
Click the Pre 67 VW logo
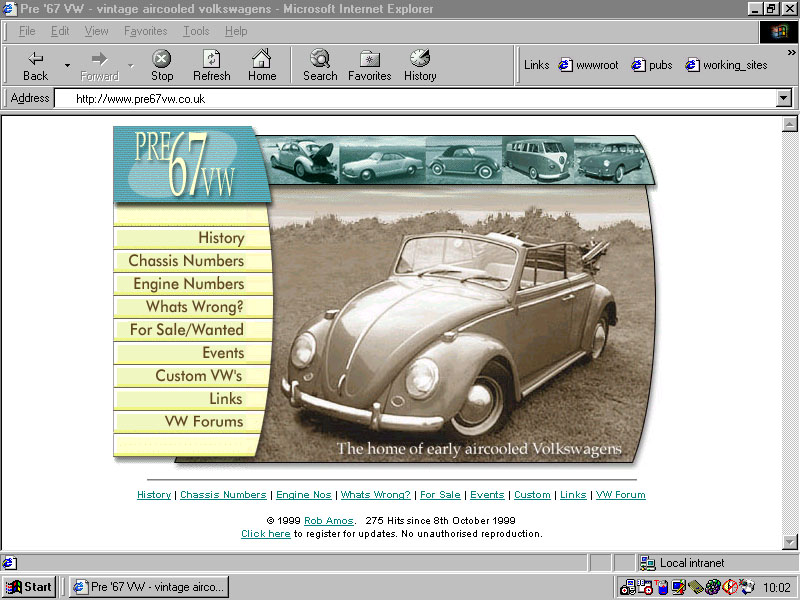191,164
